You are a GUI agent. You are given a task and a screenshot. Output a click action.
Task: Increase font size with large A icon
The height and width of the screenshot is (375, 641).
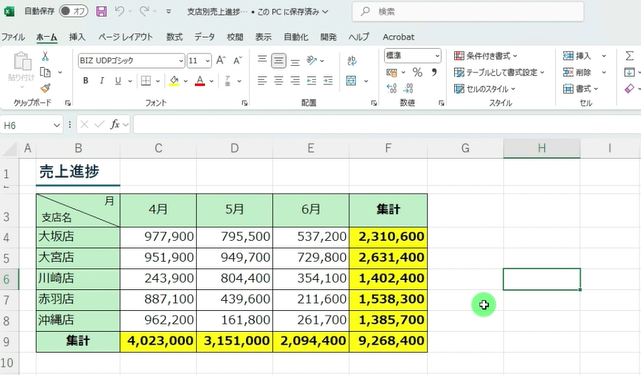click(221, 61)
